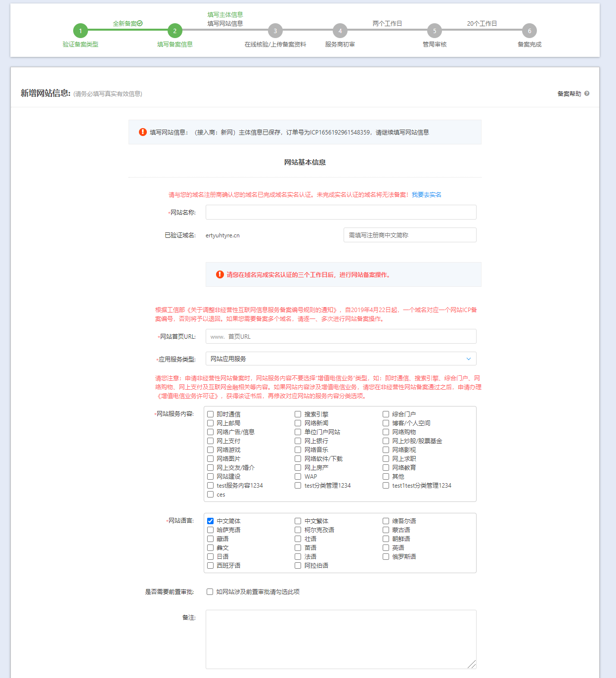Viewport: 616px width, 678px height.
Task: Click the 验证备案类型 step label
Action: (x=81, y=45)
